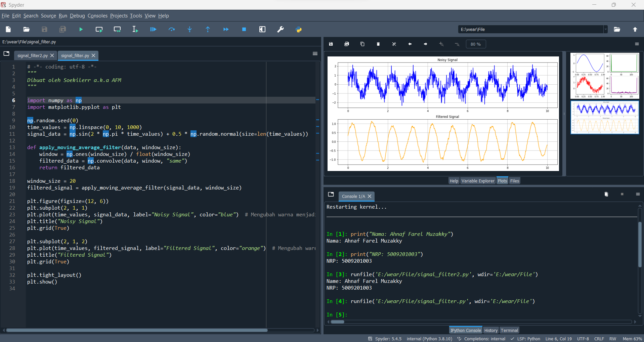Run the current script
644x342 pixels.
(81, 29)
